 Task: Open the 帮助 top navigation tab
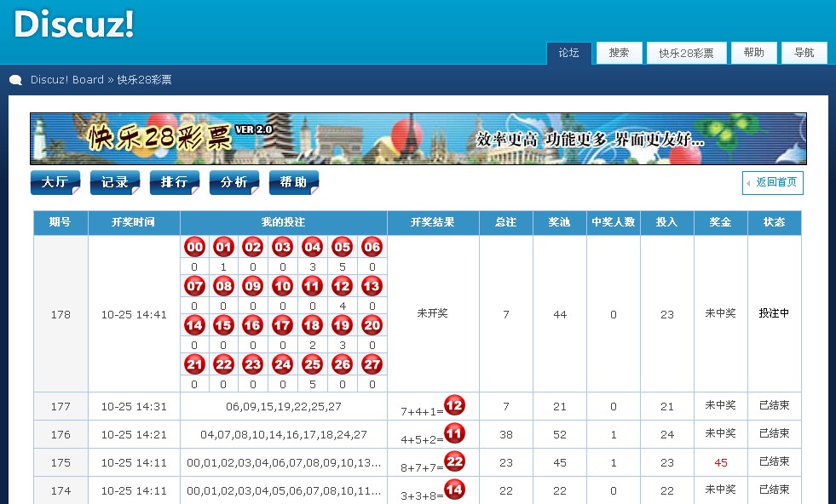[754, 53]
